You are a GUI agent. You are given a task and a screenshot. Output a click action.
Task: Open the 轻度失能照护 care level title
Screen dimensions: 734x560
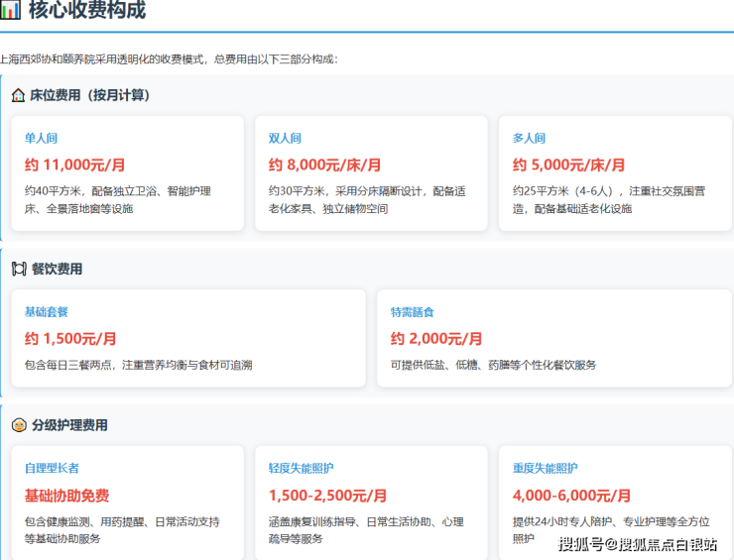point(302,469)
